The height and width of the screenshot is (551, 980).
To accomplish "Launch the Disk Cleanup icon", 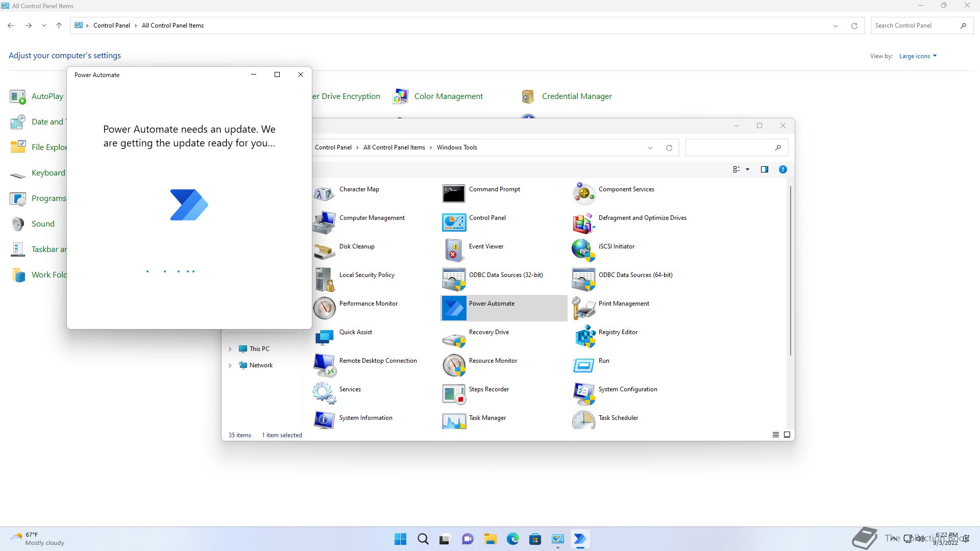I will [324, 251].
